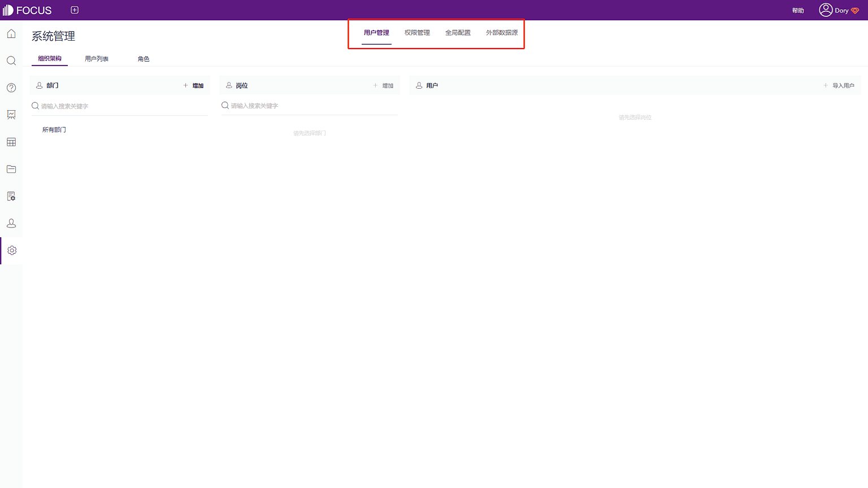Switch to 权限管理 top tab

pos(417,33)
